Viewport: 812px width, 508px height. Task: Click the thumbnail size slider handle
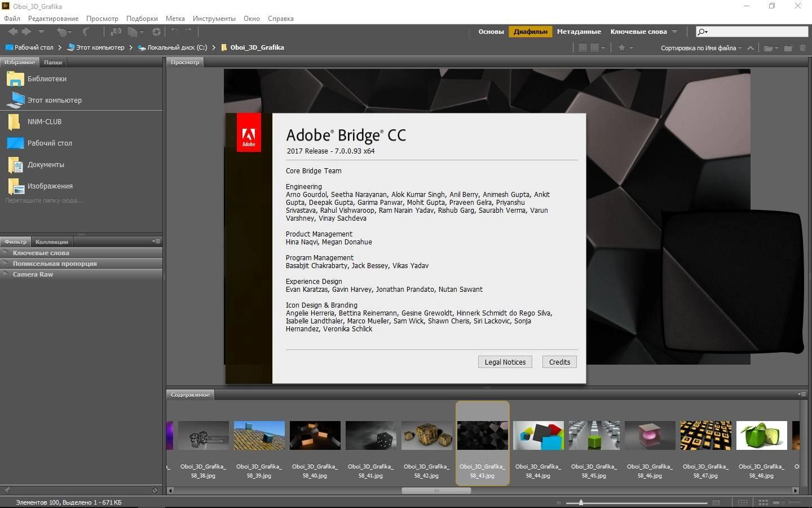tap(581, 502)
